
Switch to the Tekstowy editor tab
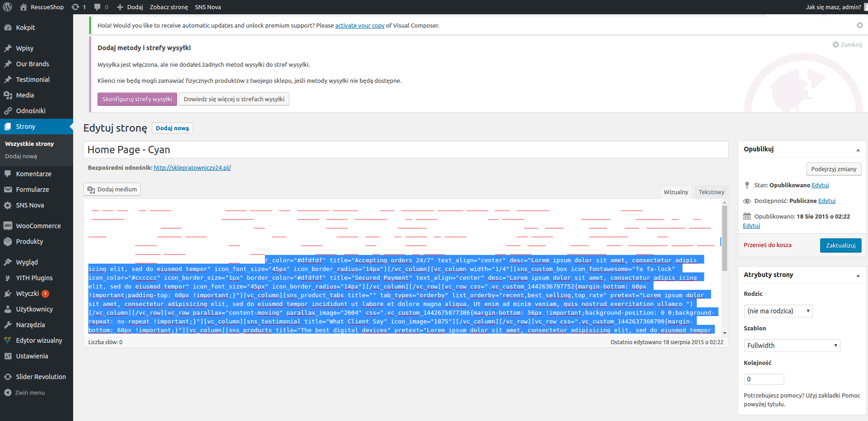(x=711, y=192)
